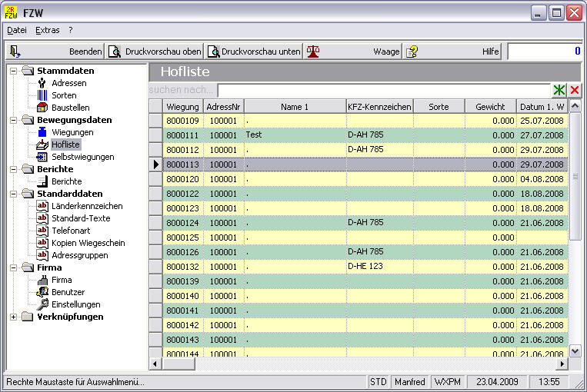Click in the 'suchen nach...' search field
Screen dimensions: 587x392
pyautogui.click(x=383, y=90)
